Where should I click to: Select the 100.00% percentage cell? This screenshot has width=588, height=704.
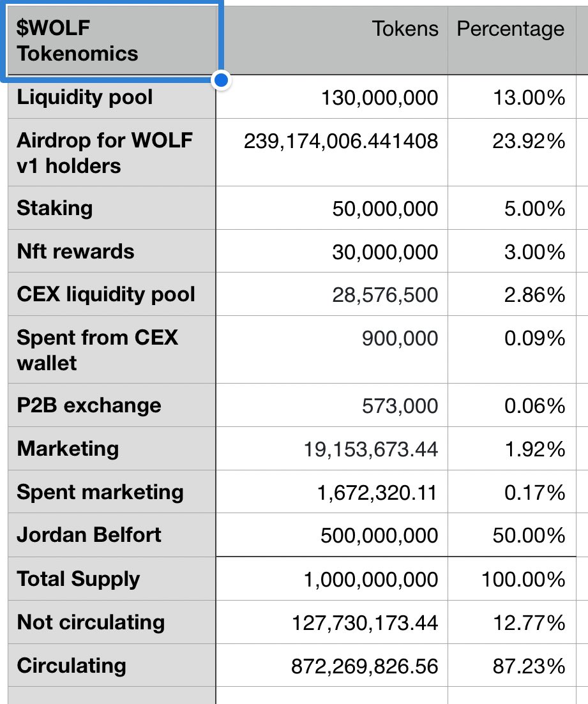(511, 579)
